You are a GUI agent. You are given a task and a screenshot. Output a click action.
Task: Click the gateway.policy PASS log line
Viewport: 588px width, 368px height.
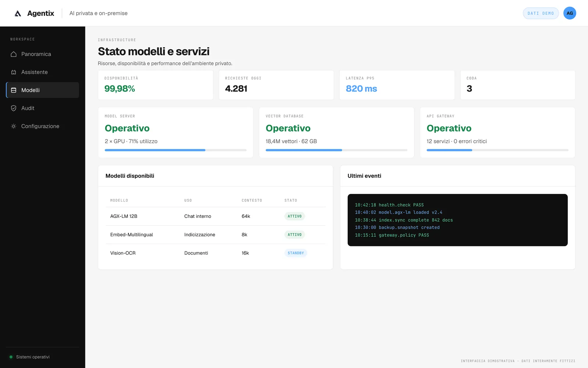click(x=392, y=235)
